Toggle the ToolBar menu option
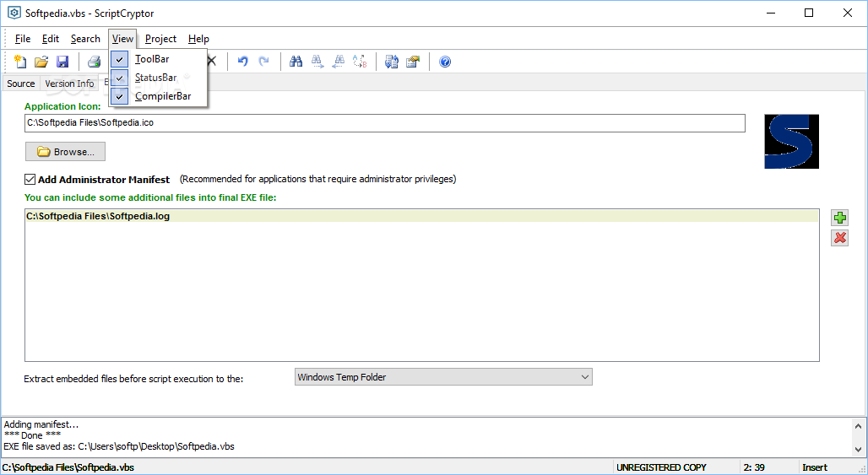 [x=159, y=59]
